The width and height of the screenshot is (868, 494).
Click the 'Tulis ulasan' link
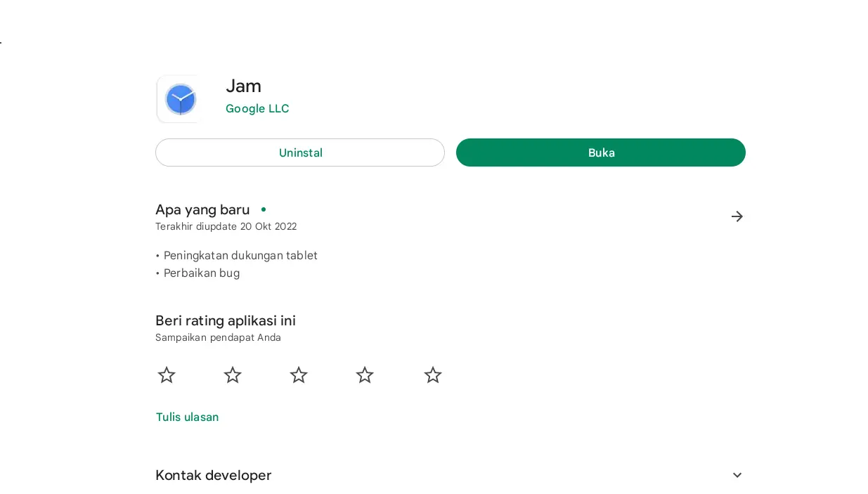pos(187,417)
